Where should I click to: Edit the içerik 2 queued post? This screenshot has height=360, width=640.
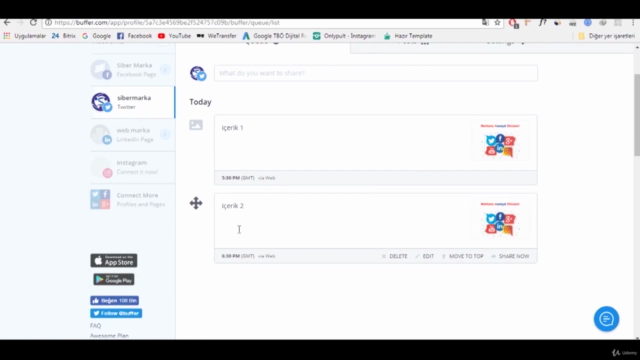[x=424, y=256]
